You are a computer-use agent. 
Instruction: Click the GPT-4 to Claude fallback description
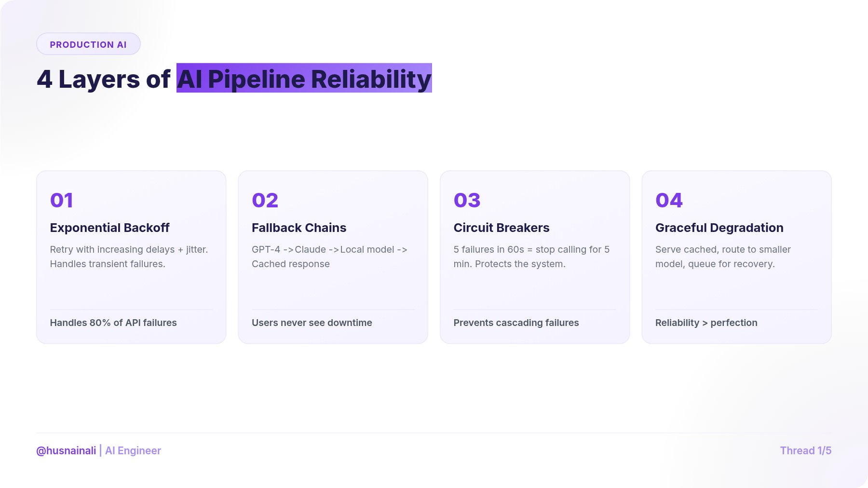tap(329, 257)
